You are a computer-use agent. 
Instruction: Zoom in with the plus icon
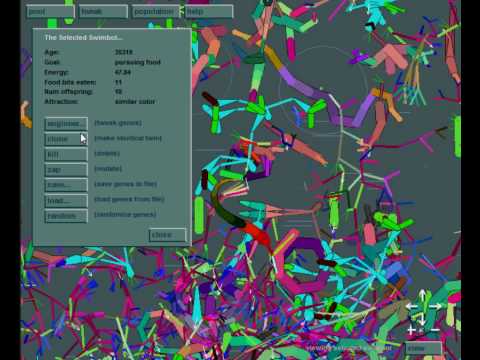pyautogui.click(x=411, y=330)
